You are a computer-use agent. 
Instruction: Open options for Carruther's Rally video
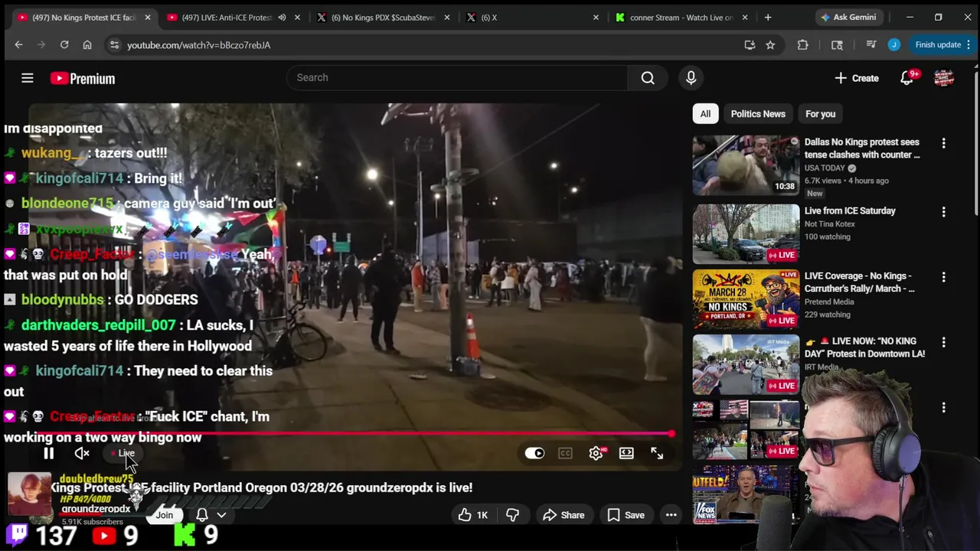click(x=943, y=277)
